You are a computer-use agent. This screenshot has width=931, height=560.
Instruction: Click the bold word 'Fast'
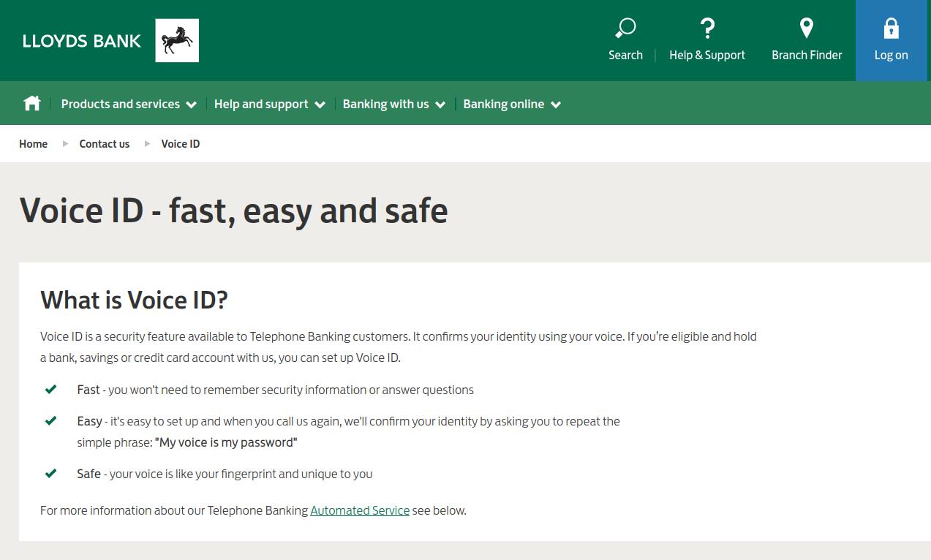tap(88, 390)
